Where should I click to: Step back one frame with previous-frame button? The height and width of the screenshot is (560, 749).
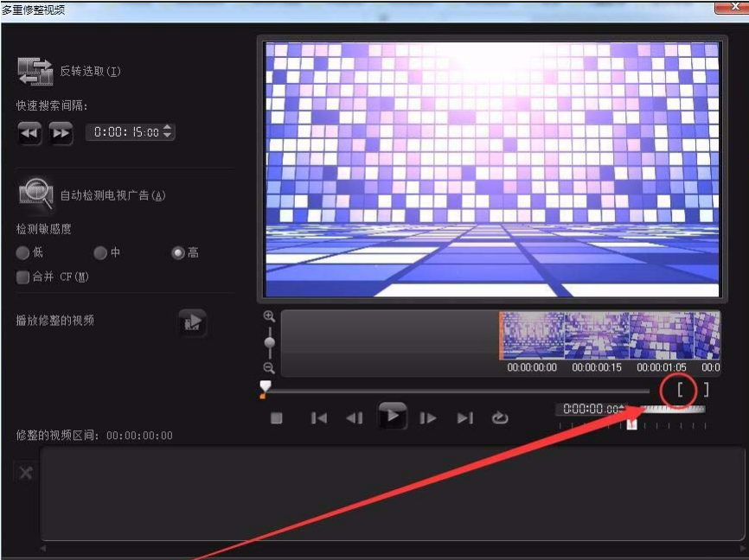point(355,418)
